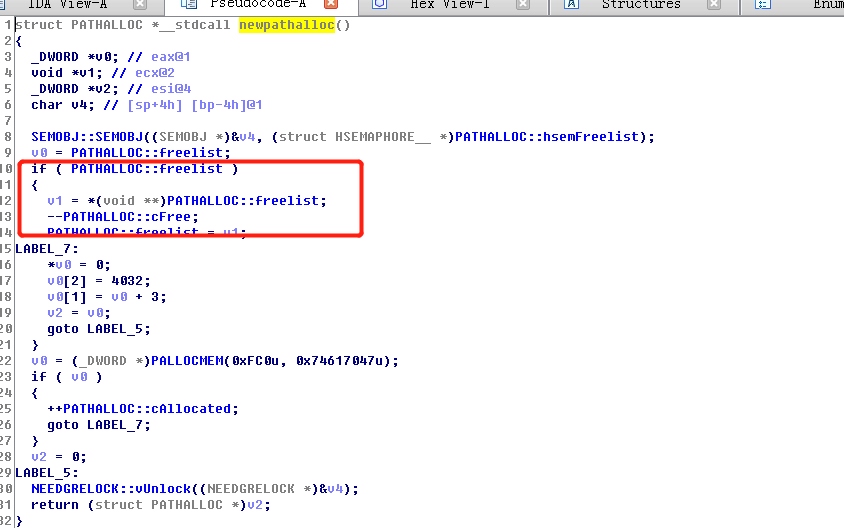Open the Structures tab
The width and height of the screenshot is (844, 528).
point(641,4)
